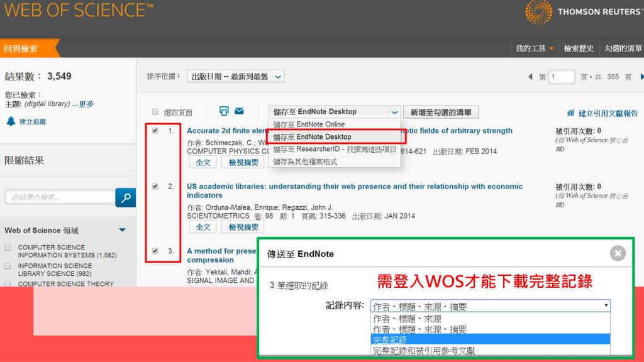The width and height of the screenshot is (644, 362).
Task: Choose 作者、標題、來源 record content option
Action: 491,319
